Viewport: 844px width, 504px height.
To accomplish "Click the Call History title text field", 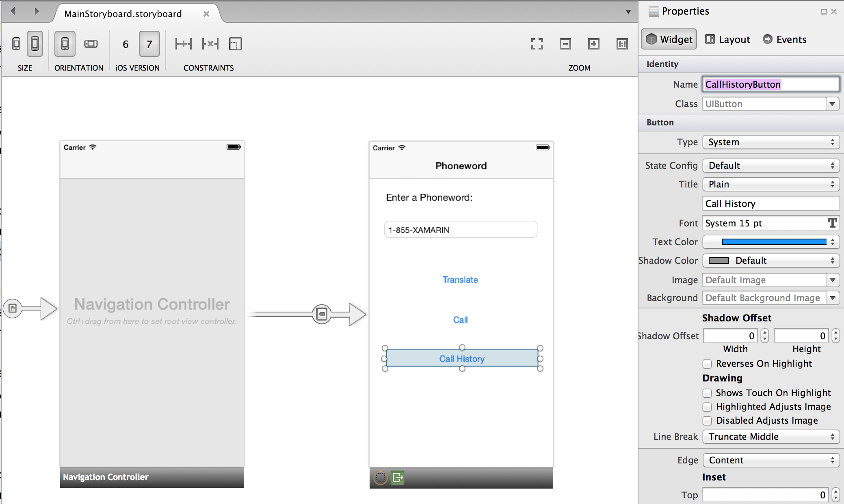I will [770, 204].
